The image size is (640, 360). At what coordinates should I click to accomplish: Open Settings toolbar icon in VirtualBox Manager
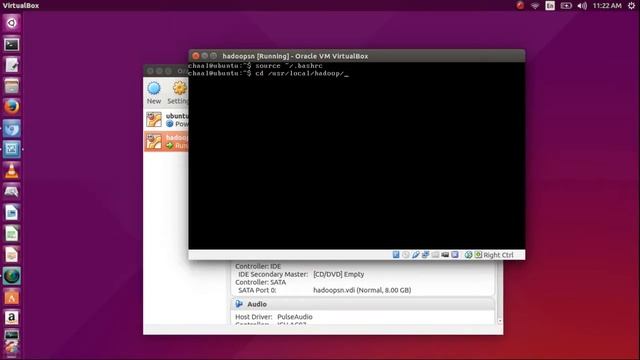pyautogui.click(x=178, y=93)
